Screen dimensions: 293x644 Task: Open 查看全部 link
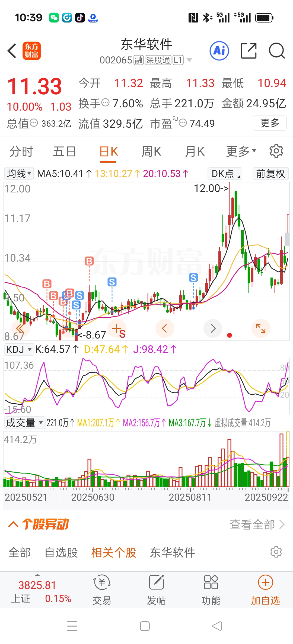tap(257, 524)
